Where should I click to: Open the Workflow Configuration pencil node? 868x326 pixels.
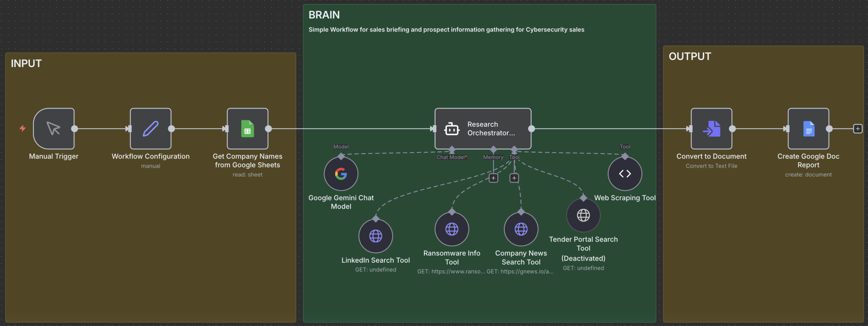coord(151,129)
